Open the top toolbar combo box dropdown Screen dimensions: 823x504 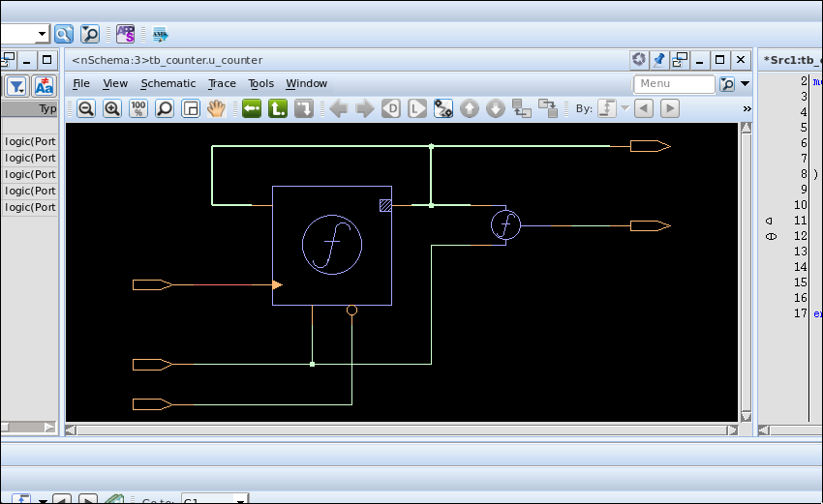pyautogui.click(x=42, y=35)
